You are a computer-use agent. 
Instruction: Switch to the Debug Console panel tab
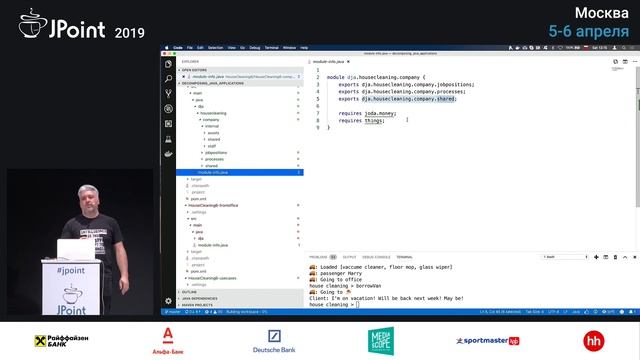[x=376, y=257]
